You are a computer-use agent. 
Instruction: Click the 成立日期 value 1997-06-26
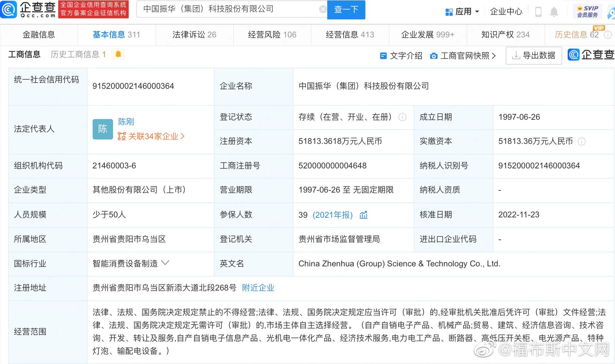[519, 117]
